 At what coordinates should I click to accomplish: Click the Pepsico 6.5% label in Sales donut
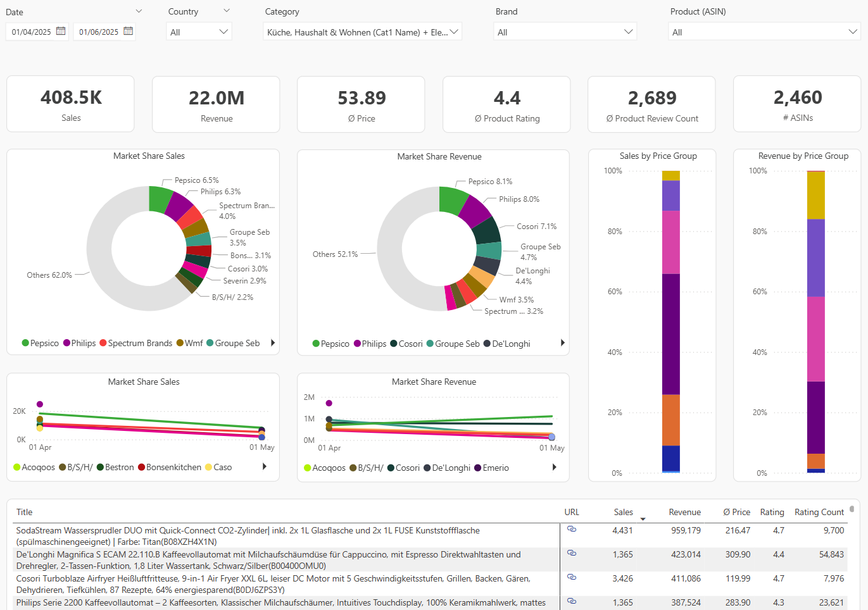coord(196,180)
